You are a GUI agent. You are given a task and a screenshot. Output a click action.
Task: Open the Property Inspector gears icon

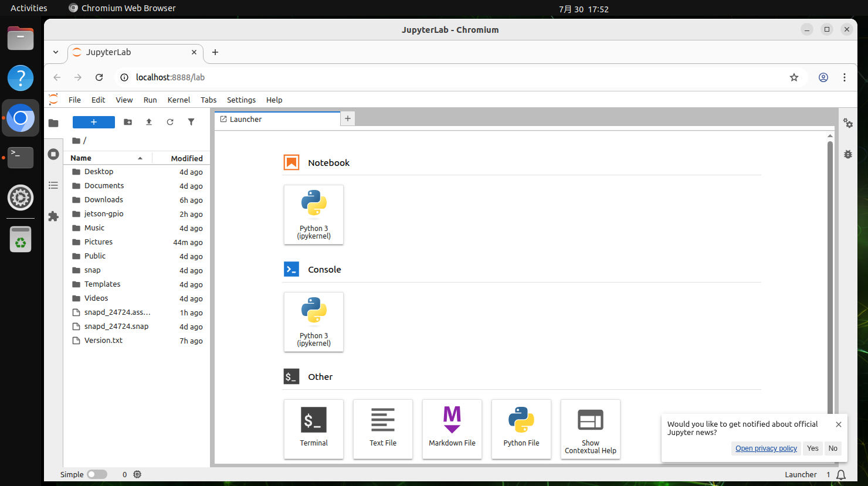tap(848, 123)
